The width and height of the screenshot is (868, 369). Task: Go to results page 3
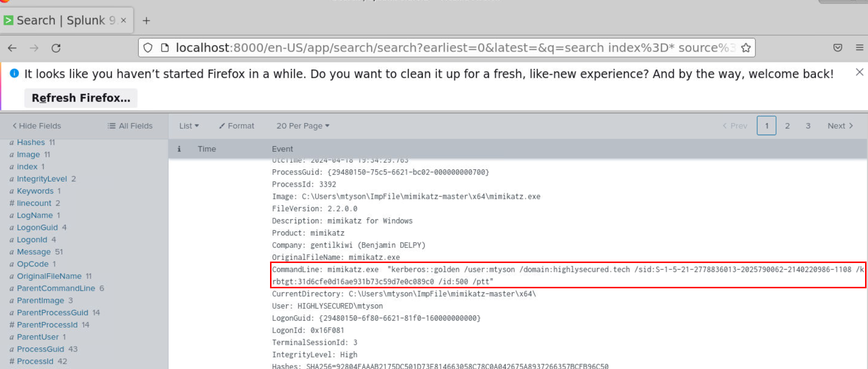point(808,126)
